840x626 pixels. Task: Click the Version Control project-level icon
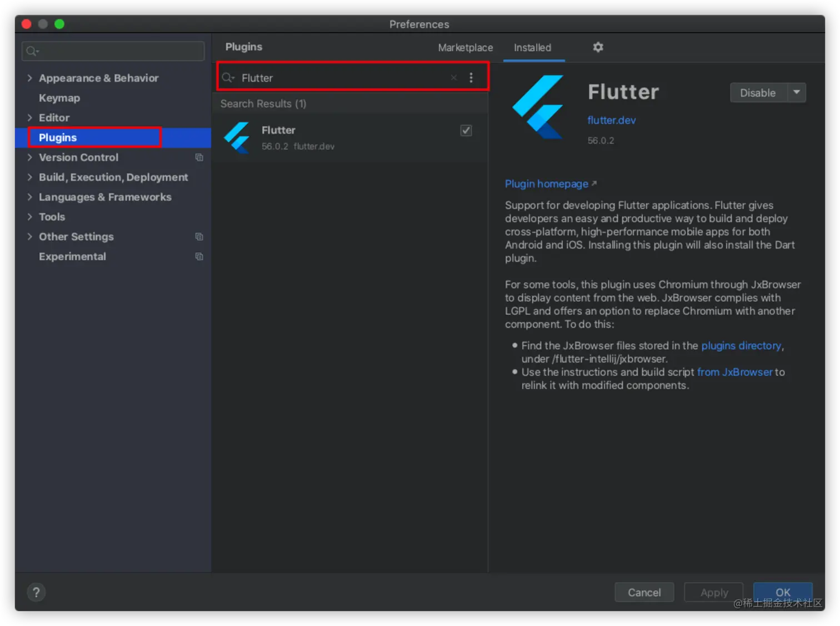pos(199,157)
